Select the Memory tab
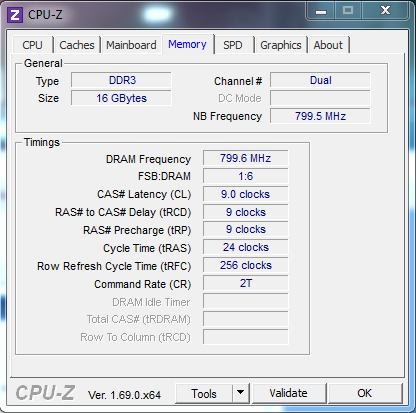This screenshot has width=416, height=413. coord(187,44)
